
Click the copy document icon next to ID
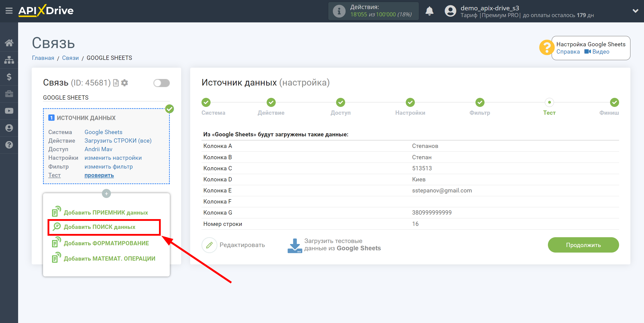click(x=116, y=83)
